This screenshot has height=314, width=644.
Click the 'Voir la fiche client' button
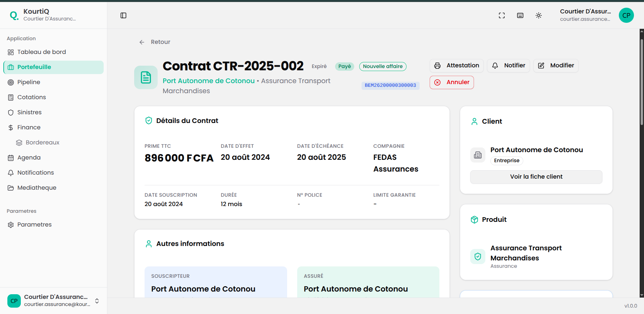pyautogui.click(x=536, y=177)
